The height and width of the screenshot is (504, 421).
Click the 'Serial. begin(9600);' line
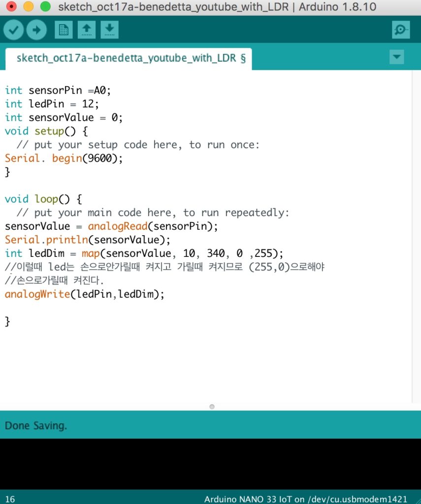pyautogui.click(x=64, y=158)
